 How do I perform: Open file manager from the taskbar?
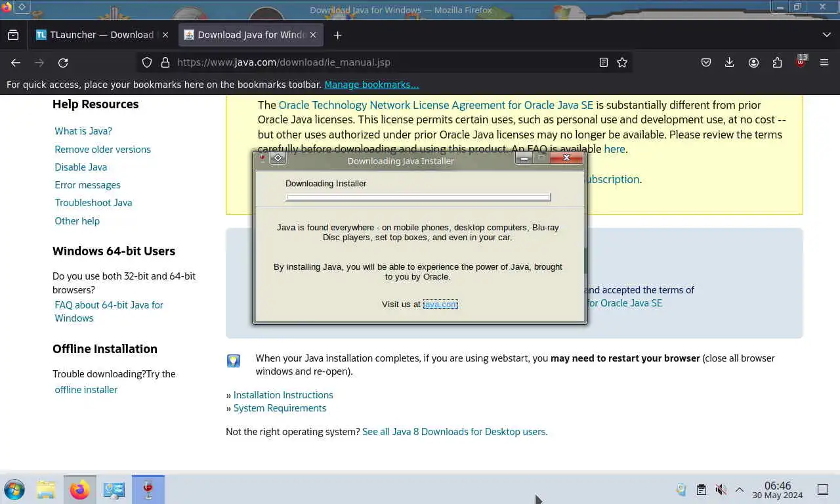[x=46, y=490]
